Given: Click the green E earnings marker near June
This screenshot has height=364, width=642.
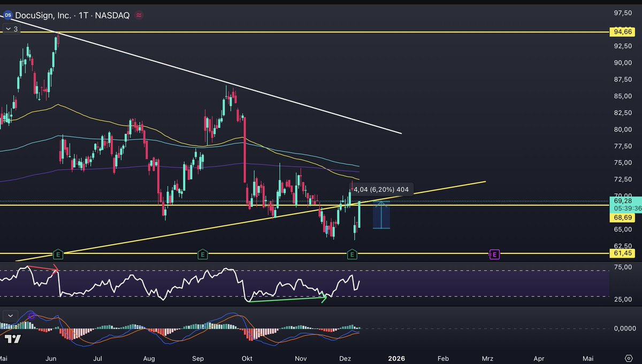Looking at the screenshot, I should 58,254.
